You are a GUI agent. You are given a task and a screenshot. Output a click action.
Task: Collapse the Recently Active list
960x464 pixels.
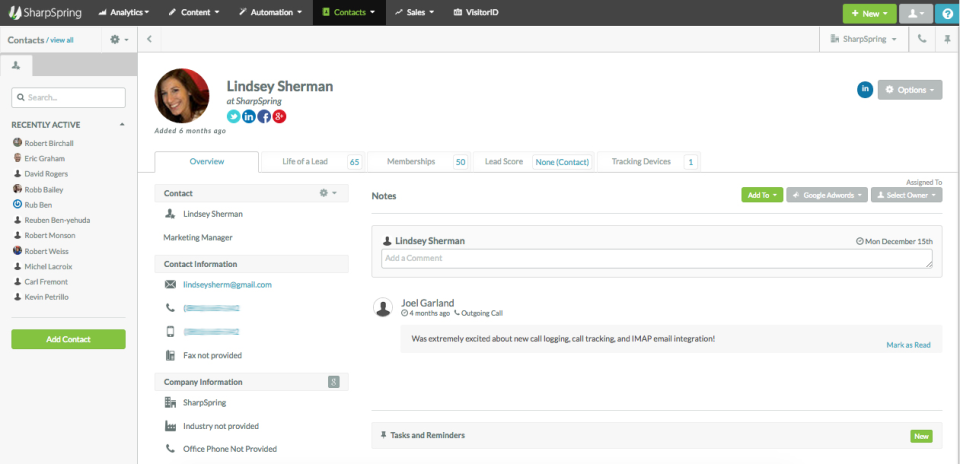point(122,125)
